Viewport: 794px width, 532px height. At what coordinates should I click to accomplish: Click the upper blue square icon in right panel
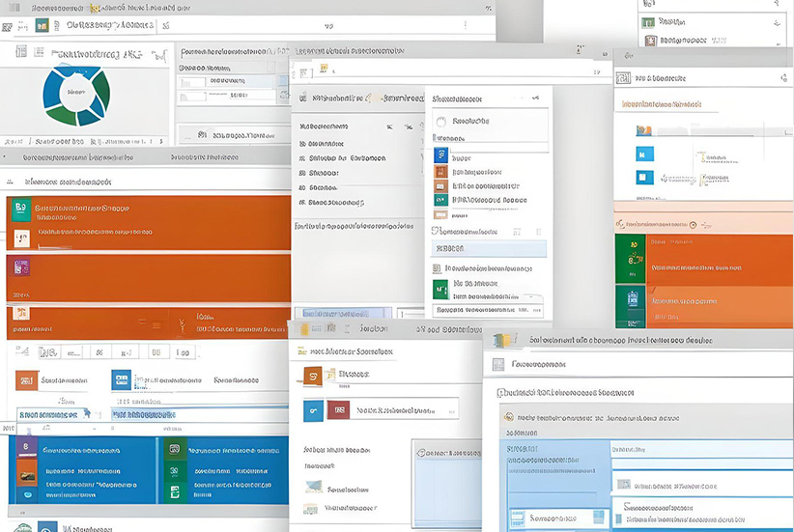tap(644, 153)
